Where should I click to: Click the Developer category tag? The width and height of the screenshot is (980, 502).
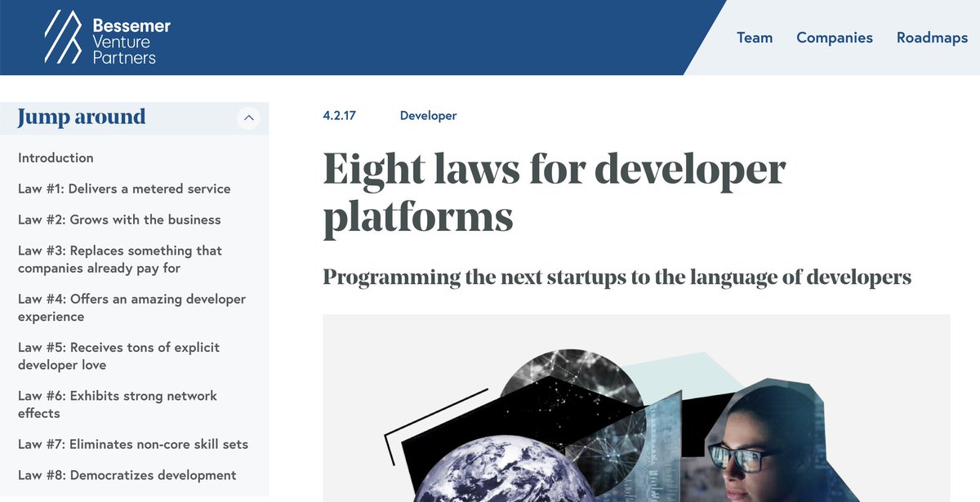tap(428, 116)
